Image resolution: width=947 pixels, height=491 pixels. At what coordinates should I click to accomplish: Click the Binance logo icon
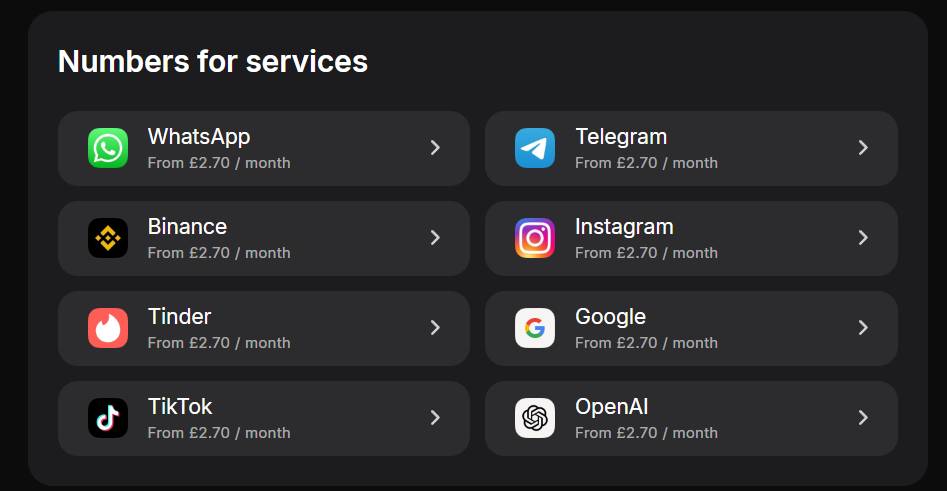108,238
